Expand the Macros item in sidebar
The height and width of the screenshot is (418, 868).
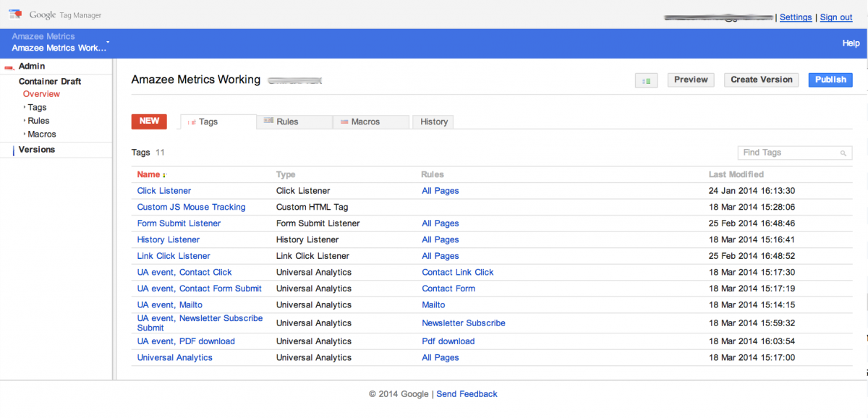(x=24, y=135)
